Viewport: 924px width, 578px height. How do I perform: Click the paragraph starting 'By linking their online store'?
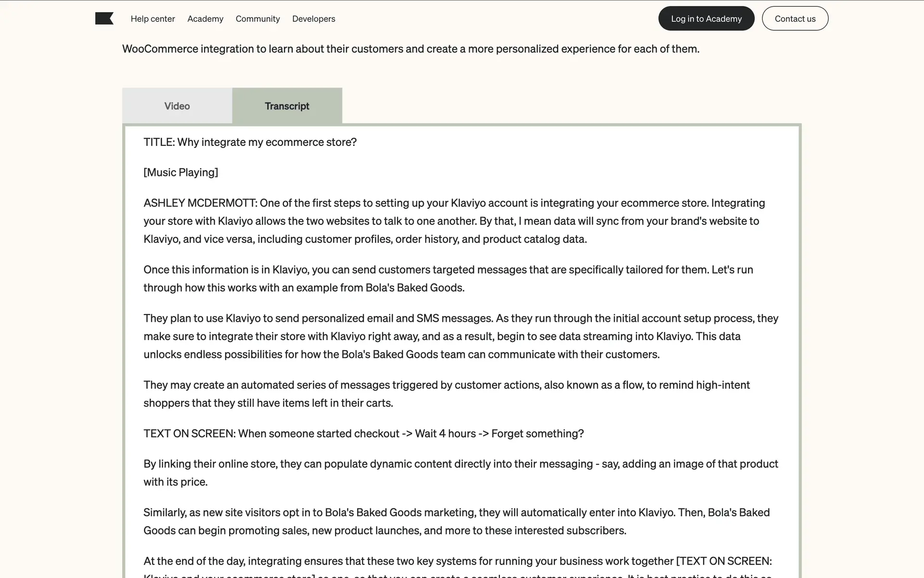[461, 473]
